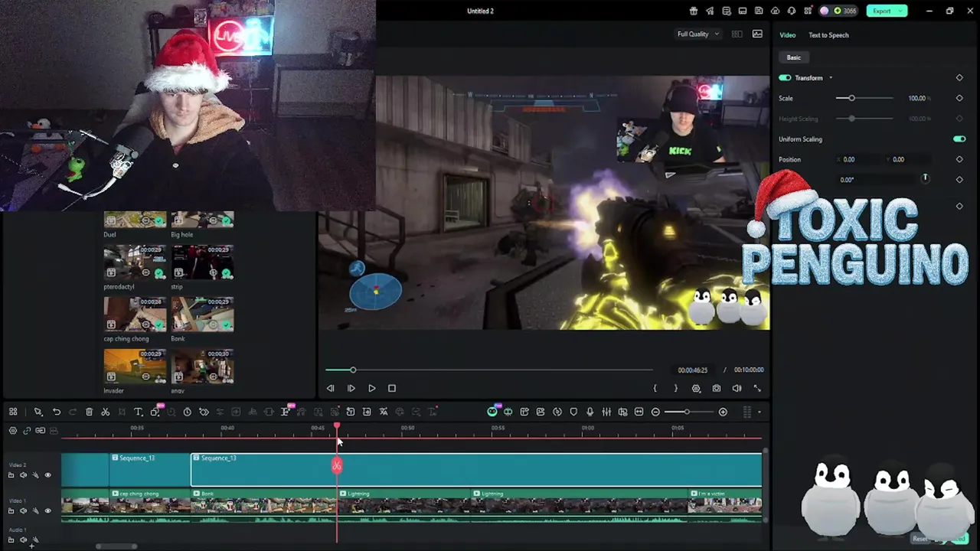The width and height of the screenshot is (980, 551).
Task: Adjust the Scale slider
Action: (864, 98)
